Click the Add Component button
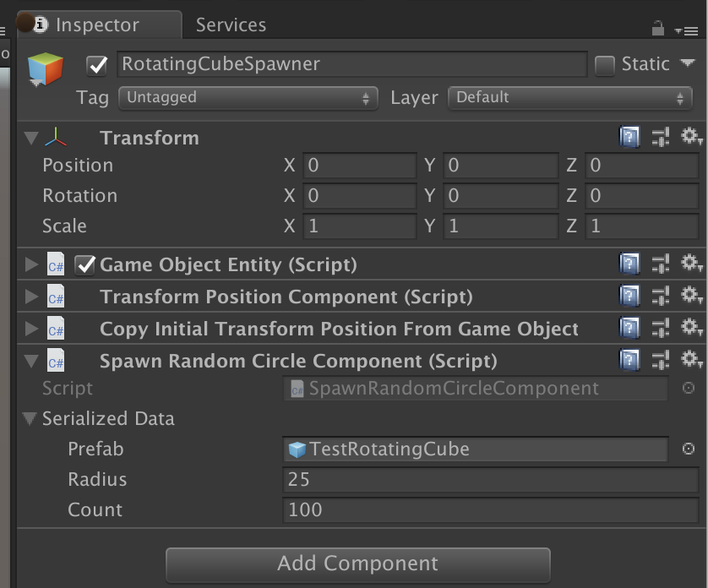The image size is (708, 588). [357, 563]
